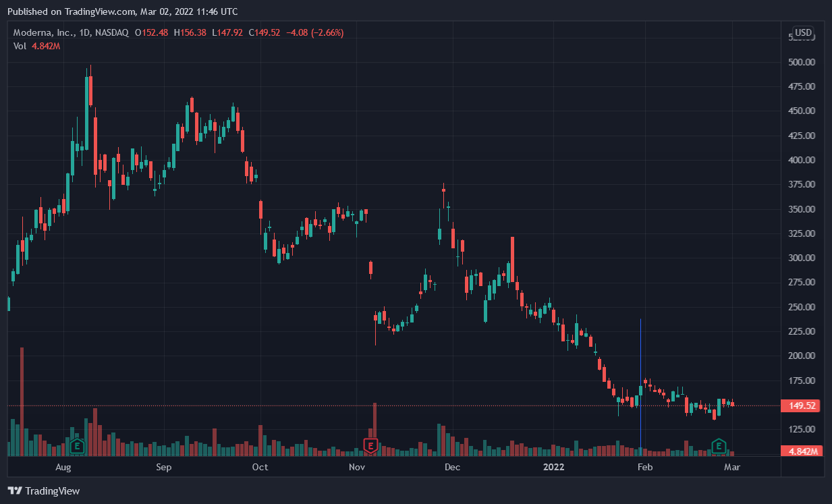Click the 2022 label on time axis
This screenshot has width=832, height=504.
(x=553, y=467)
